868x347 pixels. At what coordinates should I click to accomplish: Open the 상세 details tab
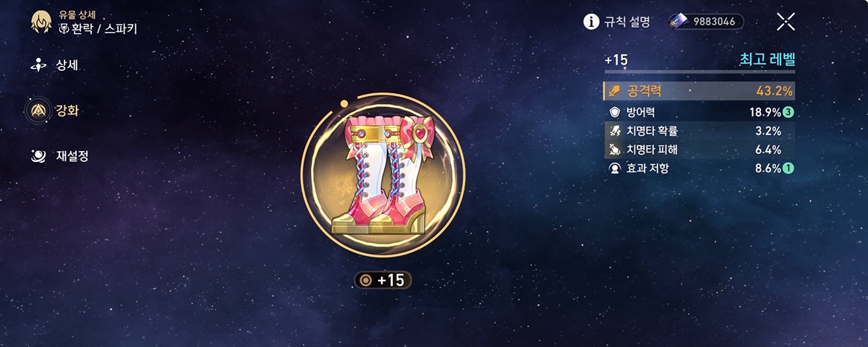pyautogui.click(x=54, y=65)
